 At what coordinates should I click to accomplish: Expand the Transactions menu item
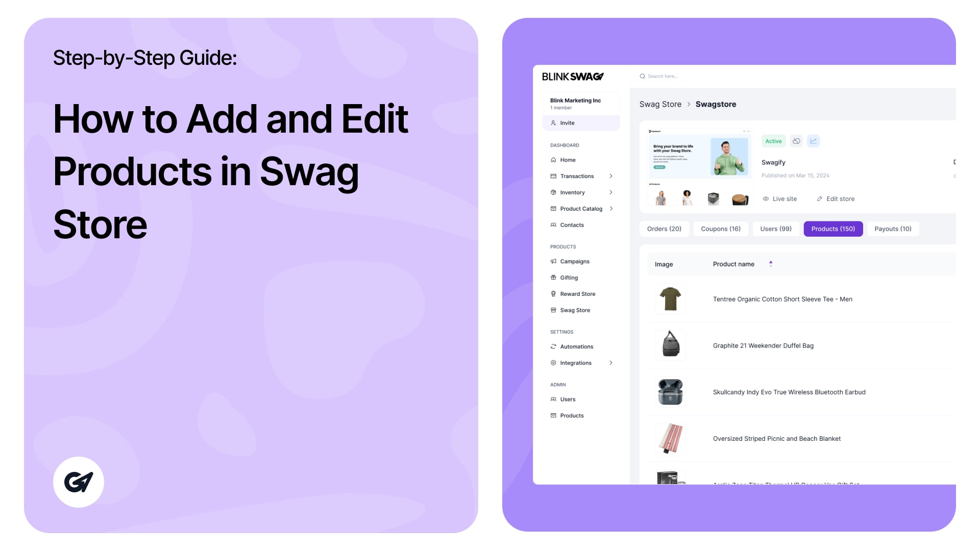tap(610, 176)
